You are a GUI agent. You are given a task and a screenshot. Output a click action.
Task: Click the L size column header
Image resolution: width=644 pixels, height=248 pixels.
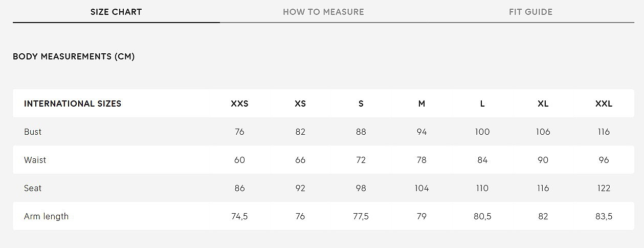pyautogui.click(x=482, y=104)
